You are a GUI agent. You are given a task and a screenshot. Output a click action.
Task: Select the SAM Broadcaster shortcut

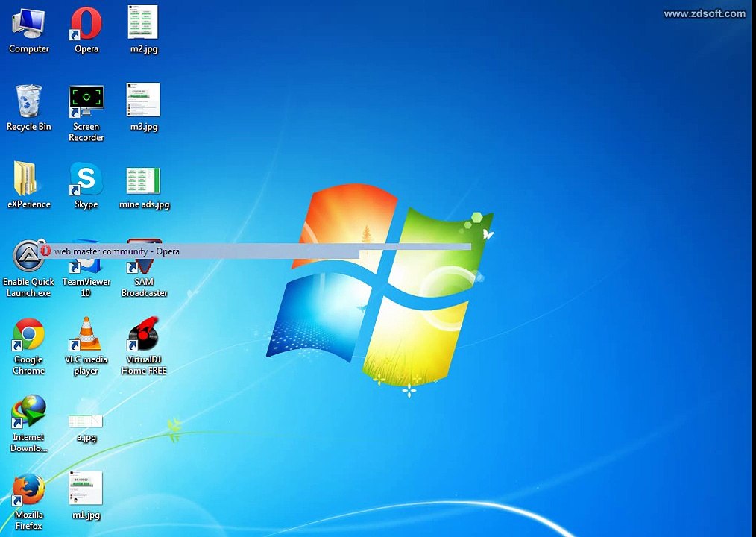click(x=144, y=268)
